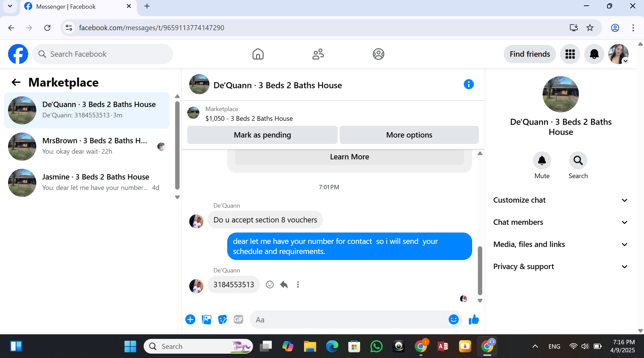Click the $1,050 - 3 Beds 2 Baths House listing
Viewport: 644px width, 358px height.
(249, 118)
